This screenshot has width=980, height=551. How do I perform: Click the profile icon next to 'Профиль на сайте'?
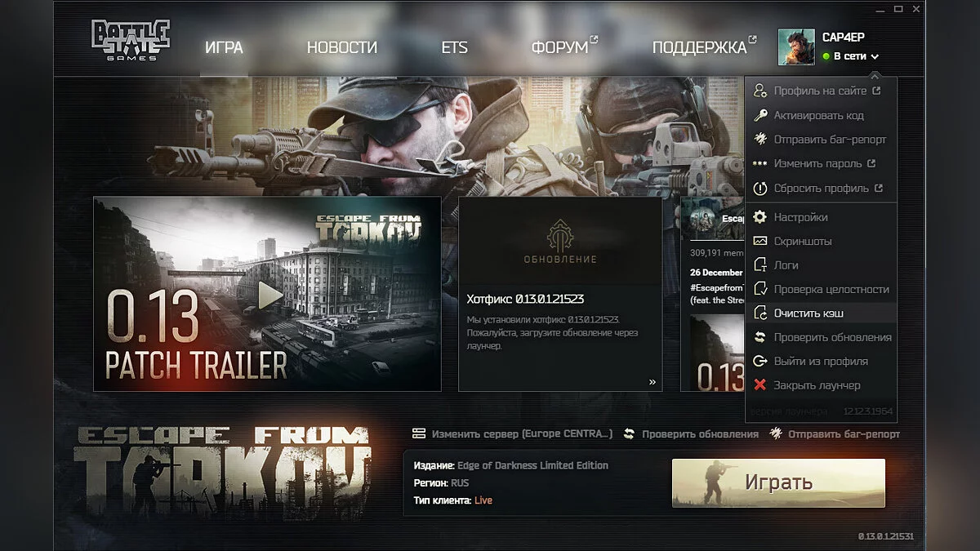pos(760,91)
